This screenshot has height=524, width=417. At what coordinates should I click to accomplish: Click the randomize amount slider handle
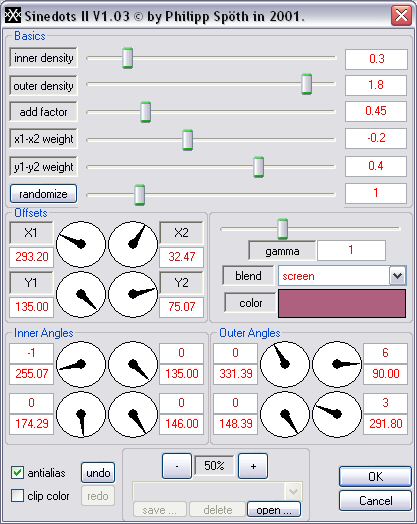point(139,194)
